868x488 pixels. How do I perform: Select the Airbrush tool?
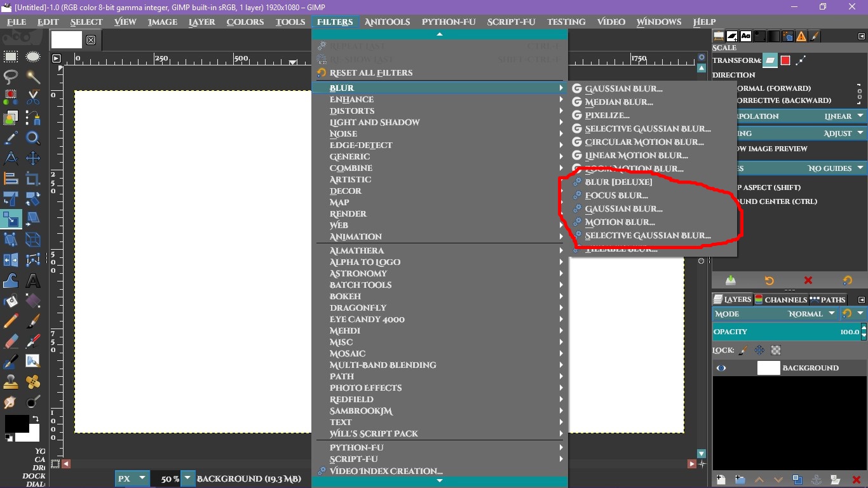click(33, 341)
